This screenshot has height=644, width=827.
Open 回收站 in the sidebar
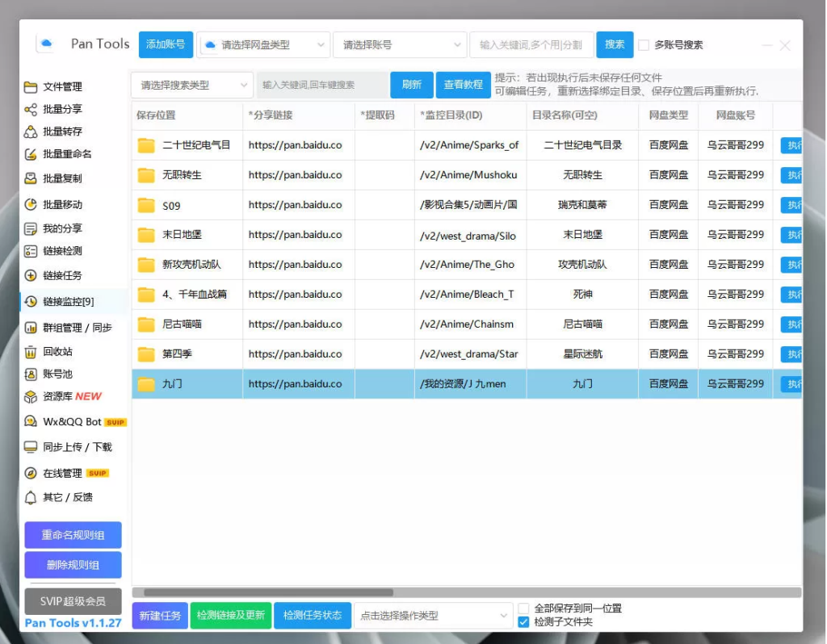tap(57, 352)
